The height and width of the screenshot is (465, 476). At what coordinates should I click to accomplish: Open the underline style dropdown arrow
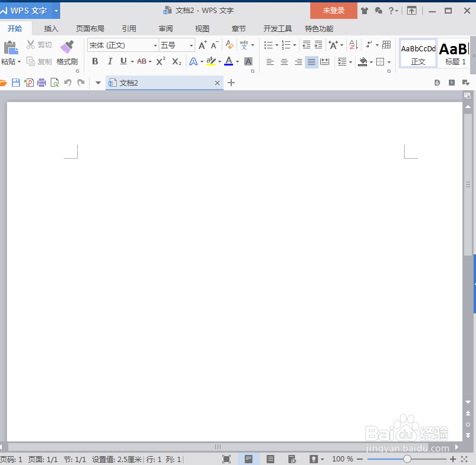132,62
